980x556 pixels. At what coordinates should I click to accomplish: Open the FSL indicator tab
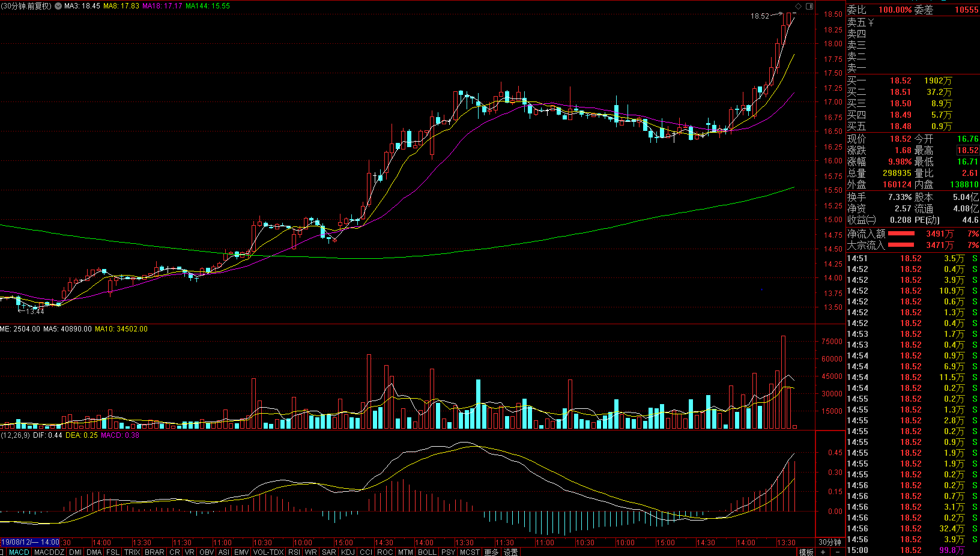pyautogui.click(x=113, y=552)
